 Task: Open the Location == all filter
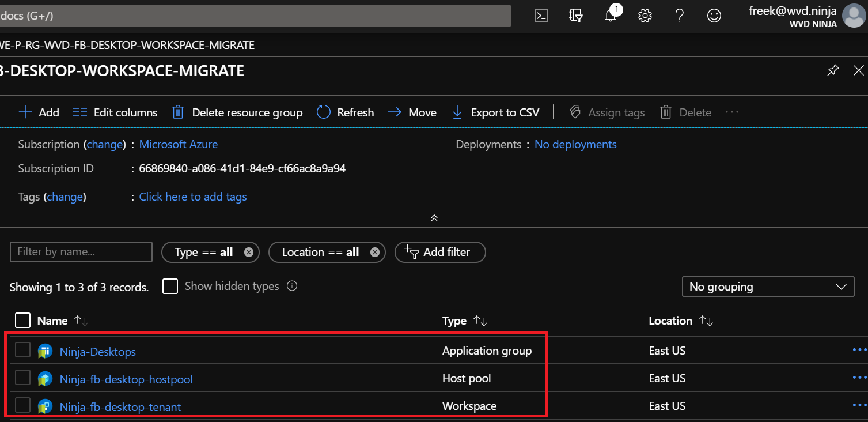coord(321,252)
